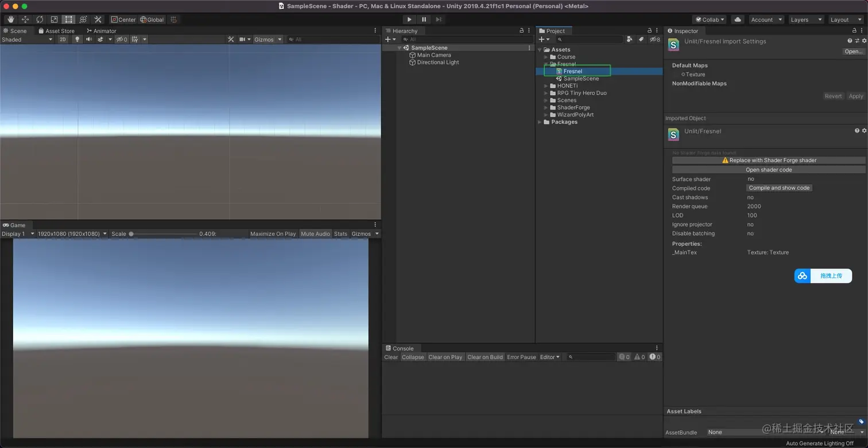The image size is (868, 448).
Task: Toggle Error Pause in Console
Action: pyautogui.click(x=521, y=357)
